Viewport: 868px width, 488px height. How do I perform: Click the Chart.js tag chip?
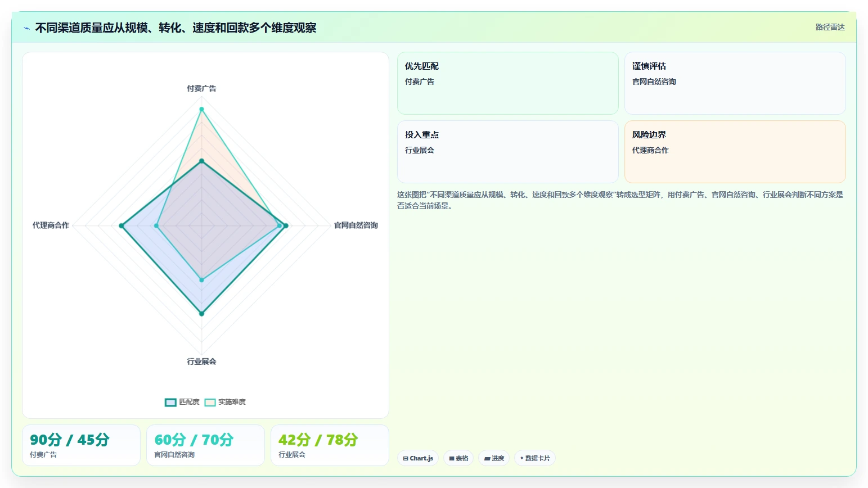pos(418,458)
